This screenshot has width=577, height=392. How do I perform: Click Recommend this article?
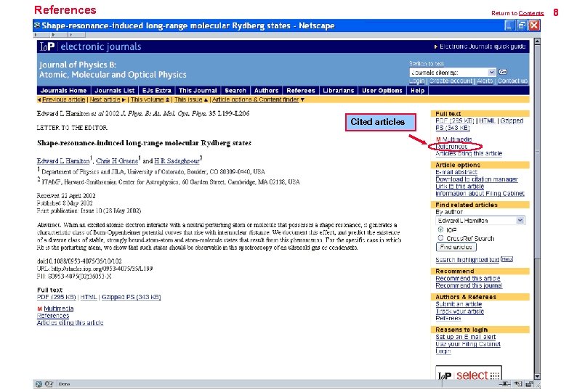(x=468, y=278)
